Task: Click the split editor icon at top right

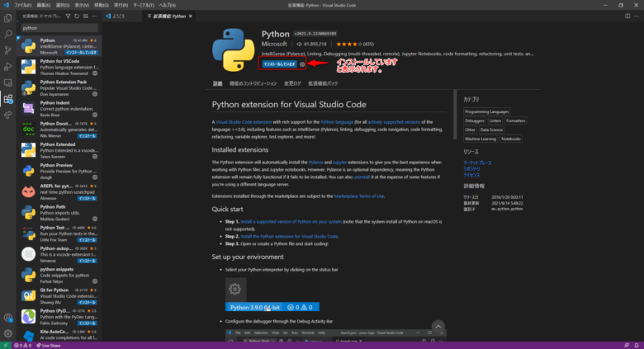Action: tap(627, 16)
